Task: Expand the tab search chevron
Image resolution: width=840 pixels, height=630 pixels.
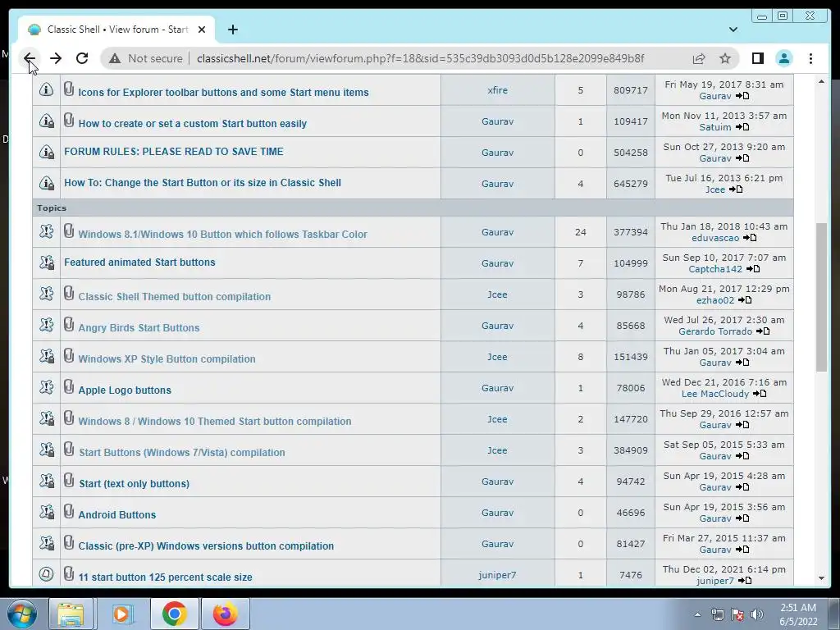Action: click(x=733, y=30)
